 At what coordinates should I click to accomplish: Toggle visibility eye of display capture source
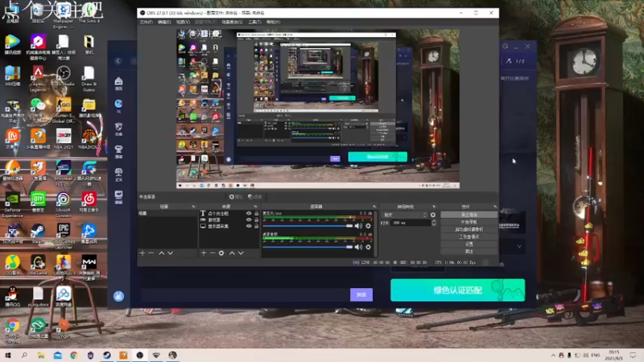(249, 226)
